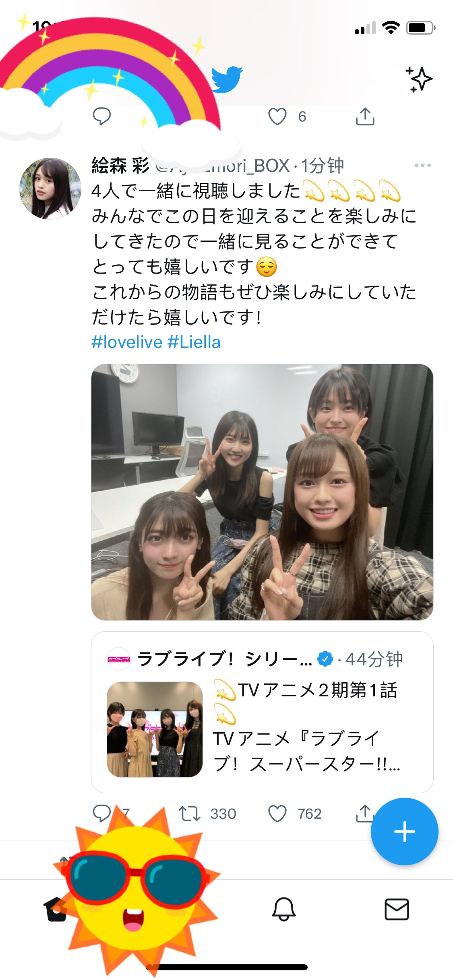
Task: View the four-person selfie photo
Action: pos(262,492)
